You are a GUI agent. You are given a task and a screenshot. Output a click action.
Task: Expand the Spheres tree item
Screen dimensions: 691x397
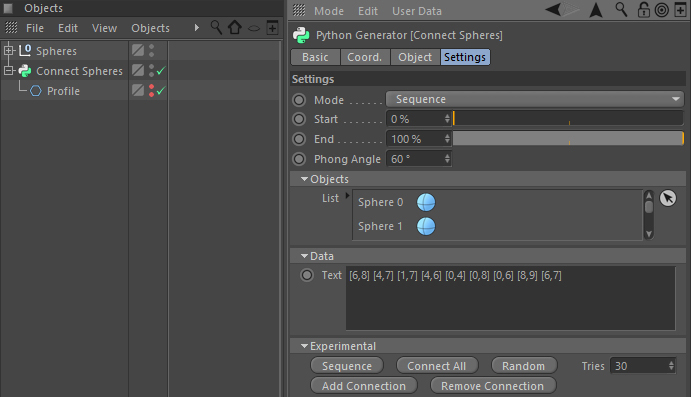pos(8,50)
